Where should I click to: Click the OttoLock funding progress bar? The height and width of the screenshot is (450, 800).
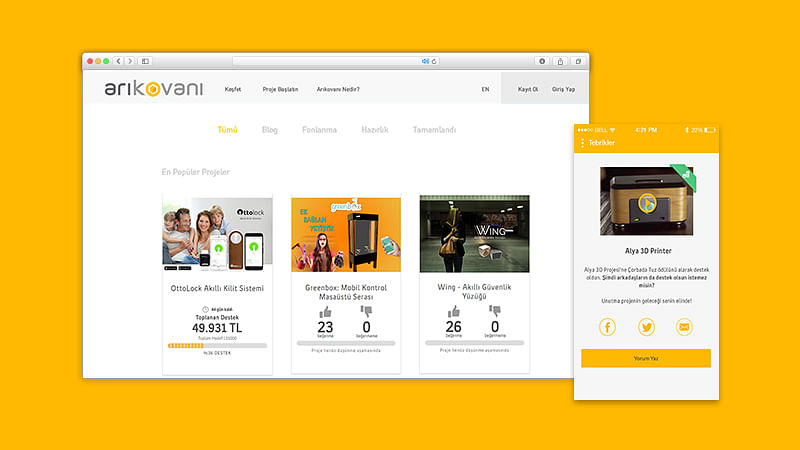coord(217,345)
